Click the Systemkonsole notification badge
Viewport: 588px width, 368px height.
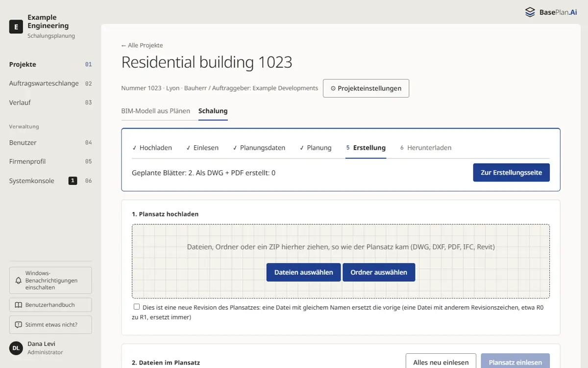tap(73, 181)
